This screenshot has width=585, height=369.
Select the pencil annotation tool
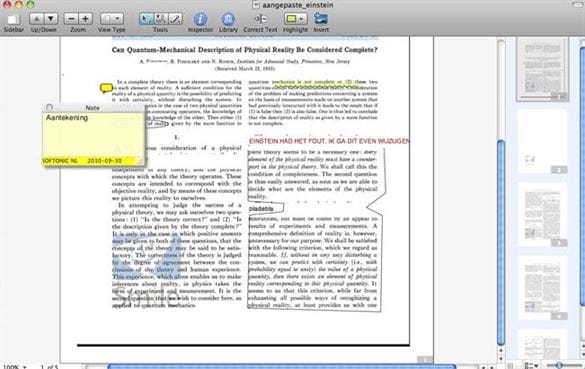(175, 19)
